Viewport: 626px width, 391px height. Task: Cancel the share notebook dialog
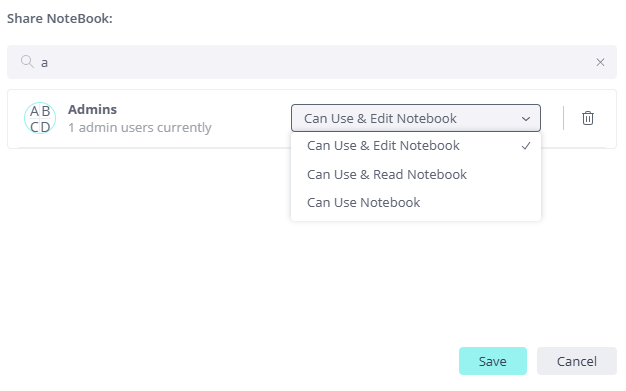pos(576,361)
